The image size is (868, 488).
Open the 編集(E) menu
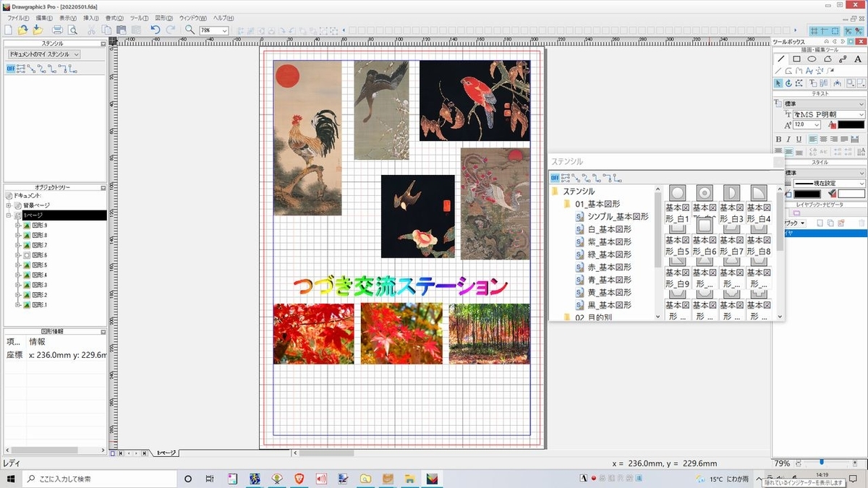point(44,17)
